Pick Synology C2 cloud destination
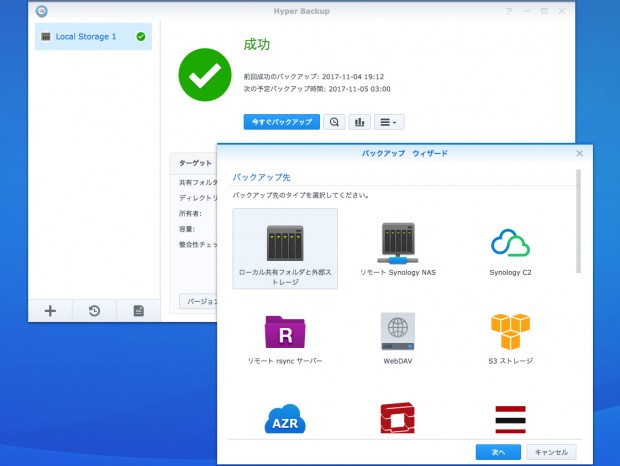The width and height of the screenshot is (620, 466). (x=510, y=251)
